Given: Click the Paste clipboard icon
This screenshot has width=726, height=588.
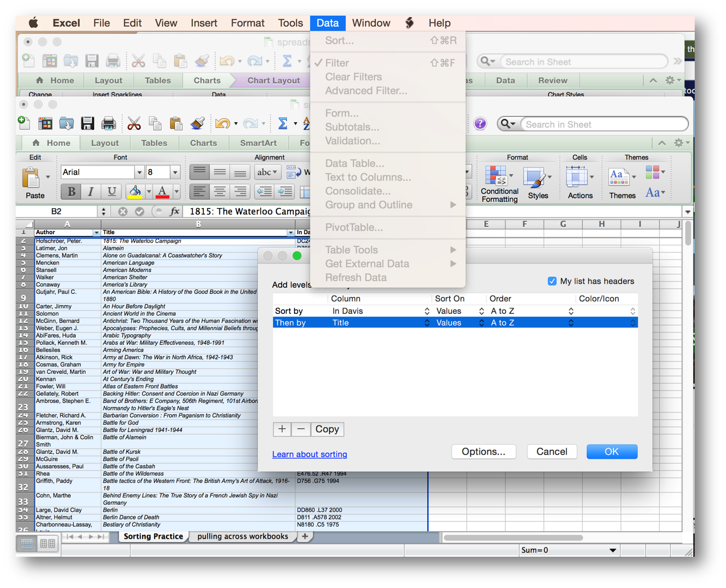Looking at the screenshot, I should click(x=176, y=123).
